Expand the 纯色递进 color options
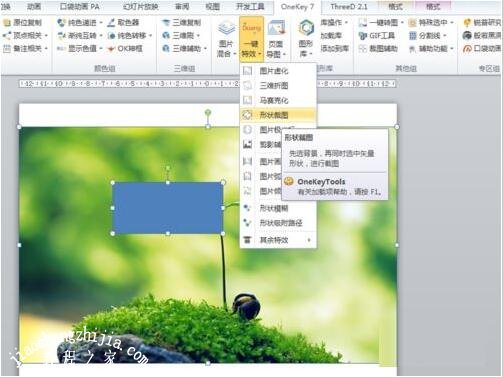The height and width of the screenshot is (378, 503). point(80,23)
